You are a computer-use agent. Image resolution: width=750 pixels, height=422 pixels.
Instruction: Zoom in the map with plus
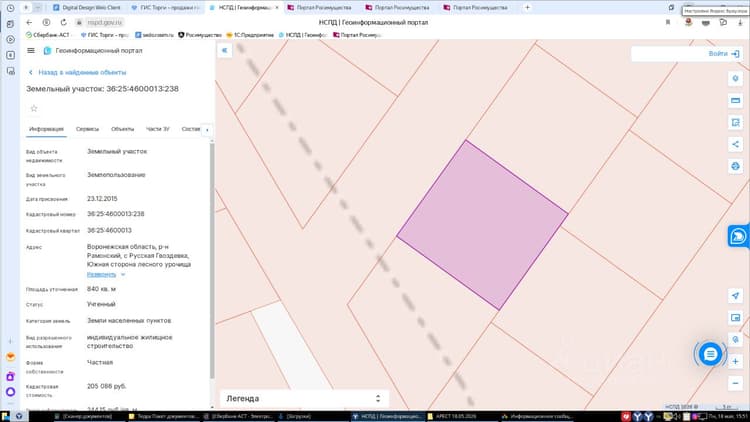tap(735, 361)
